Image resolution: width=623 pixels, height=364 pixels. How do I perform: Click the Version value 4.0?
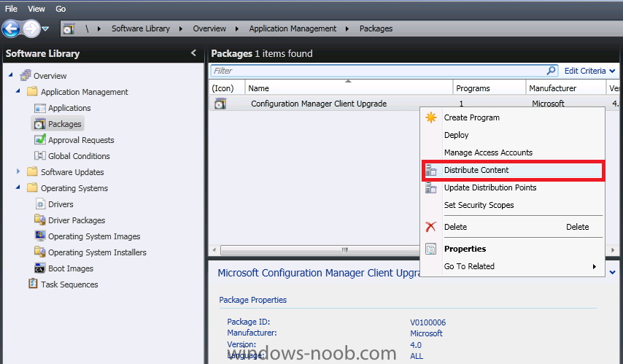tap(416, 345)
